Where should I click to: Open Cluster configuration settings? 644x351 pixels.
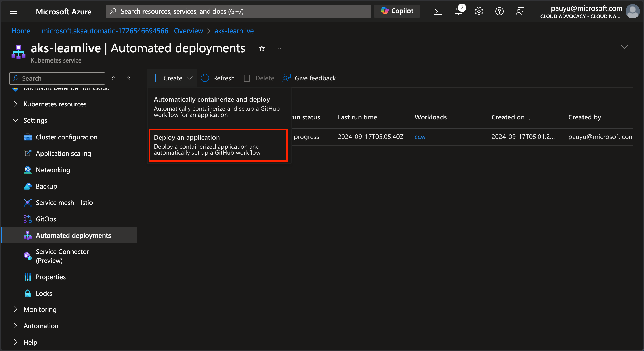[x=66, y=137]
